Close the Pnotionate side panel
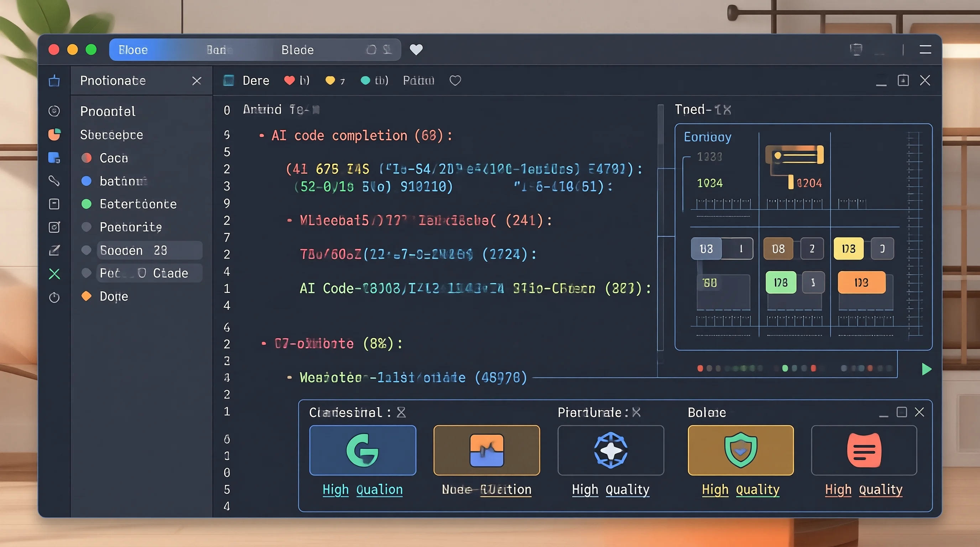 197,80
